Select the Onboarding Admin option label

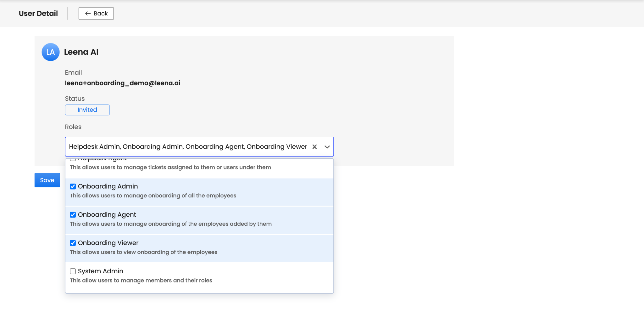point(108,186)
